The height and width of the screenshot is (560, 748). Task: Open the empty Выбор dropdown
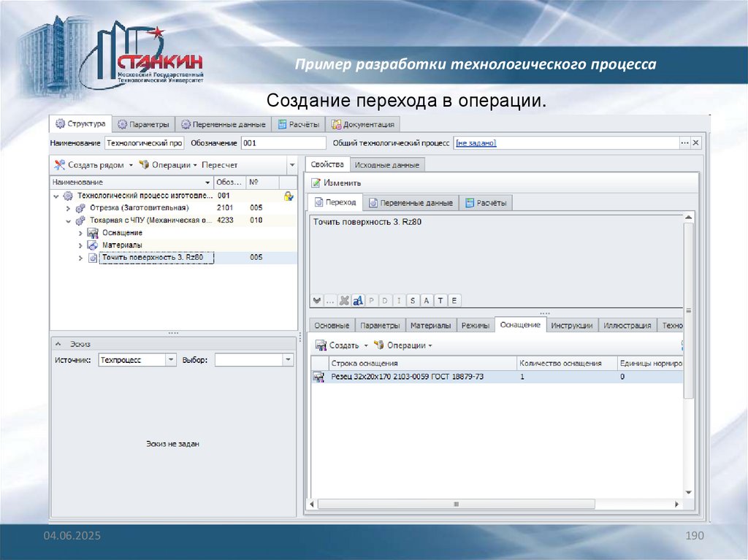(288, 360)
